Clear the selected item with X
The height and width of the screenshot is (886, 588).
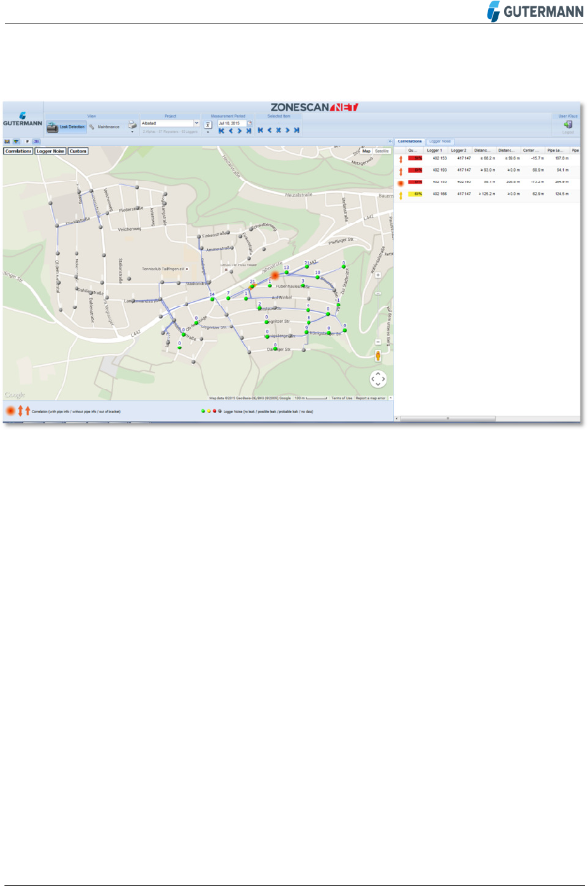278,130
